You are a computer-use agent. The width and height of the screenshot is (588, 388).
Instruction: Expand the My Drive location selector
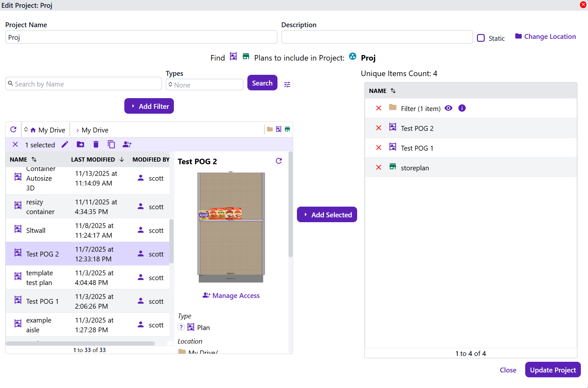click(46, 130)
